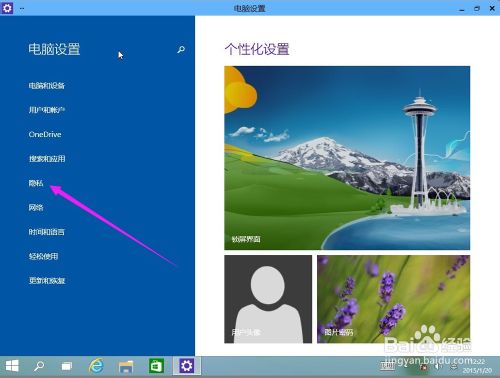Click the 个性化设置 heading text
Viewport: 500px width, 378px height.
pos(257,49)
